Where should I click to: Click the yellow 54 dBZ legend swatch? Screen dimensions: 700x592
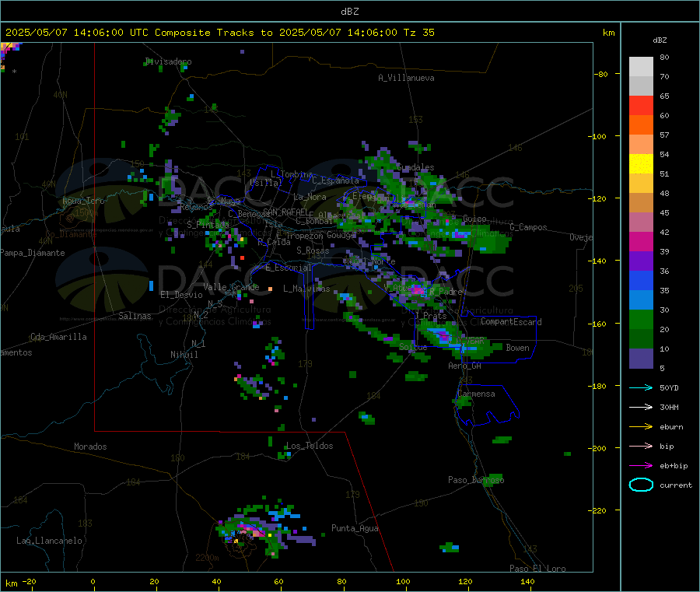(x=641, y=164)
